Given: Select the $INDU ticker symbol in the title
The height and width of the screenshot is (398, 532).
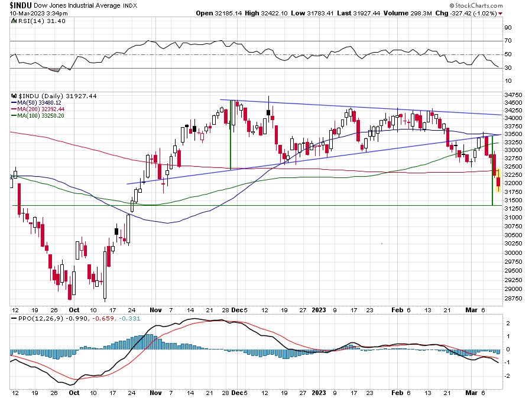Looking at the screenshot, I should point(21,5).
